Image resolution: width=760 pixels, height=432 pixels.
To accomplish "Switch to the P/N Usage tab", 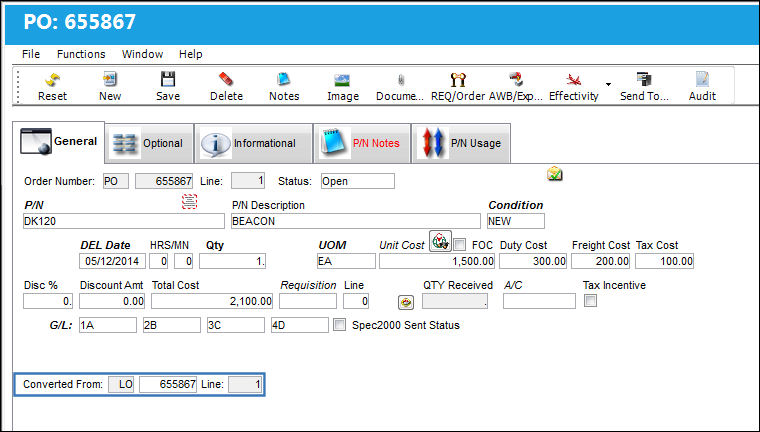I will [x=461, y=143].
